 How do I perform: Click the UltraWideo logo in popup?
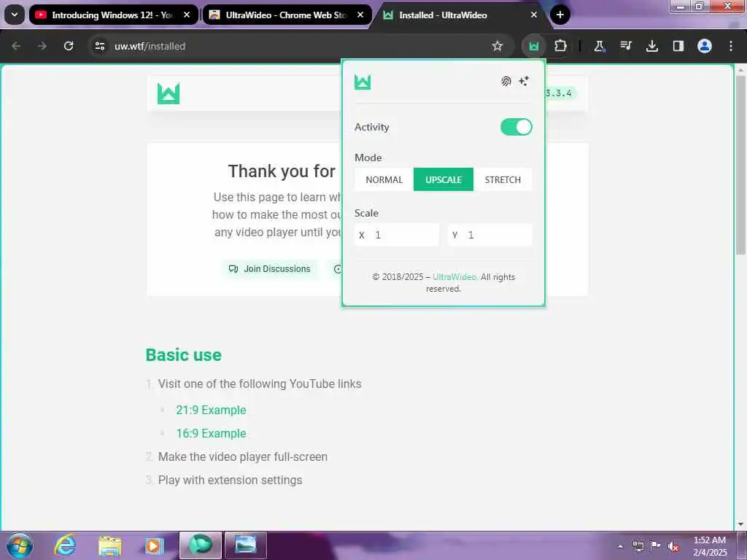[x=363, y=82]
